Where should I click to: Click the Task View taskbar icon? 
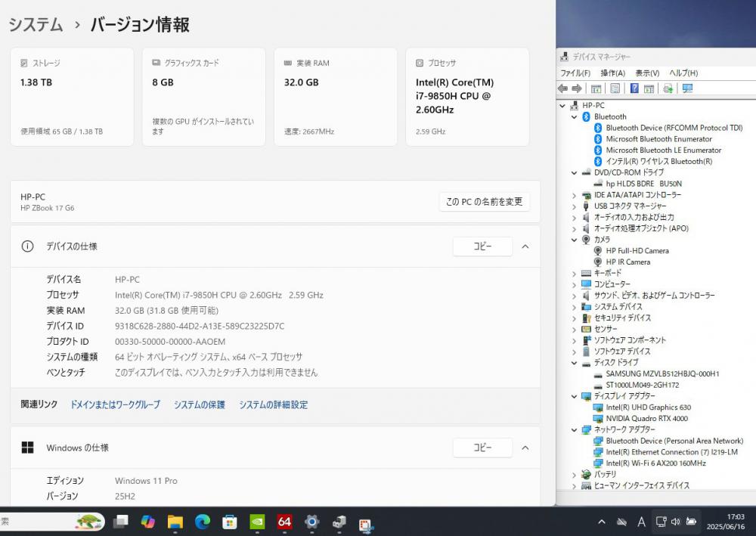click(x=121, y=522)
